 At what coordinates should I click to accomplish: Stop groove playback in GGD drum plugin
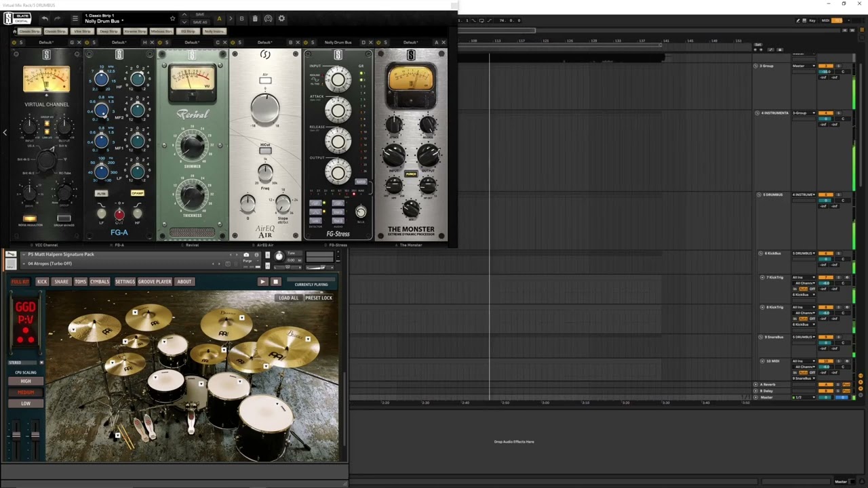pos(275,281)
